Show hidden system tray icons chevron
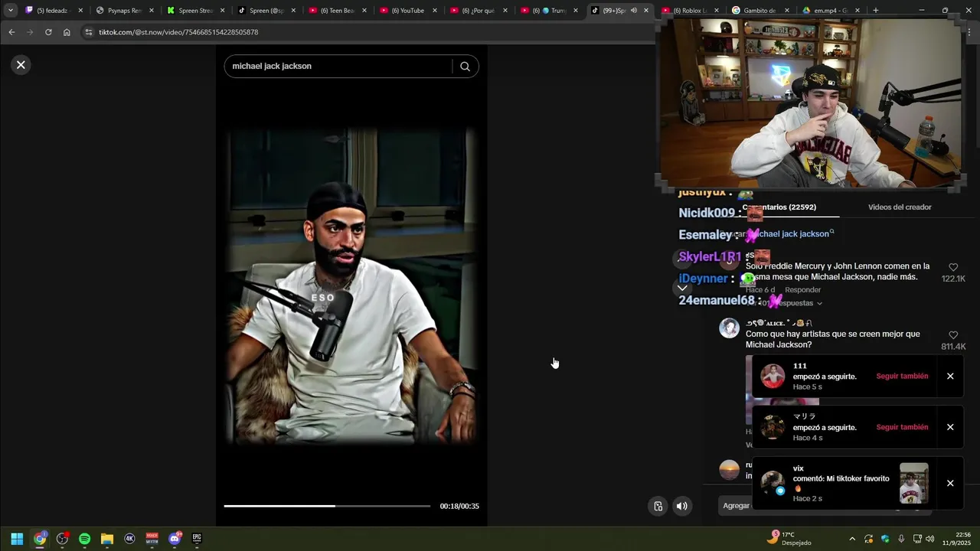The height and width of the screenshot is (551, 980). click(x=852, y=539)
